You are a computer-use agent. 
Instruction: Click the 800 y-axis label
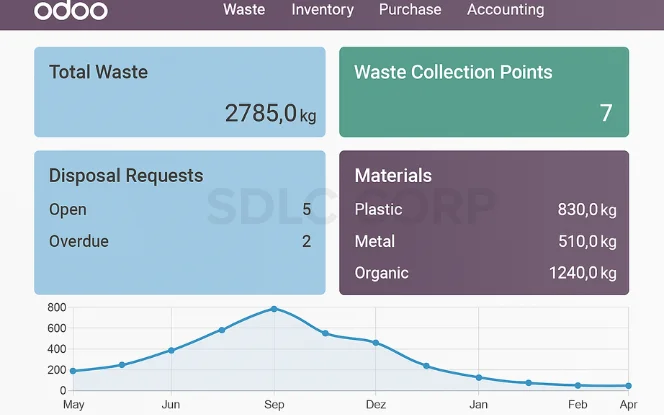[57, 307]
